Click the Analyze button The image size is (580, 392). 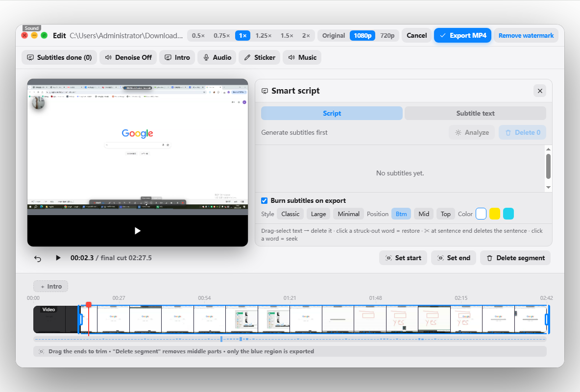472,132
